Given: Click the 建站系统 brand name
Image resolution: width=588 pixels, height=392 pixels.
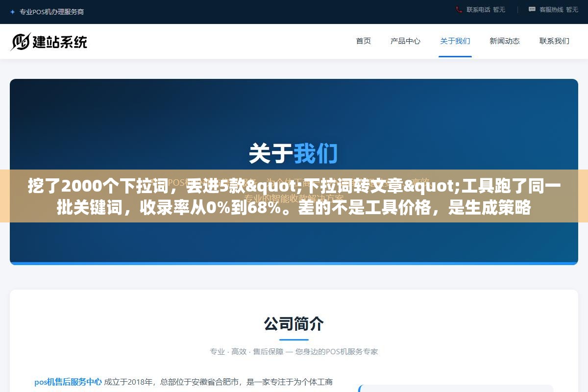Looking at the screenshot, I should click(x=60, y=42).
